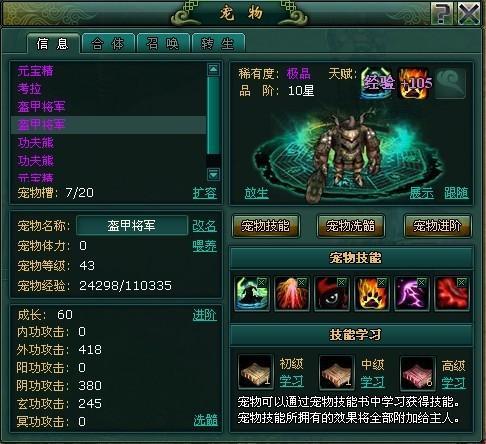Screen dimensions: 486x444
Task: Select the red eye pet skill icon
Action: pos(332,294)
